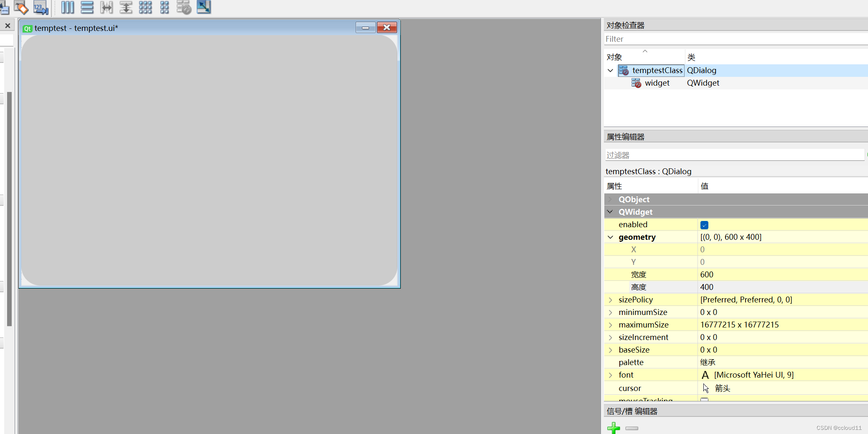This screenshot has height=434, width=868.
Task: Expand the font property
Action: [610, 375]
